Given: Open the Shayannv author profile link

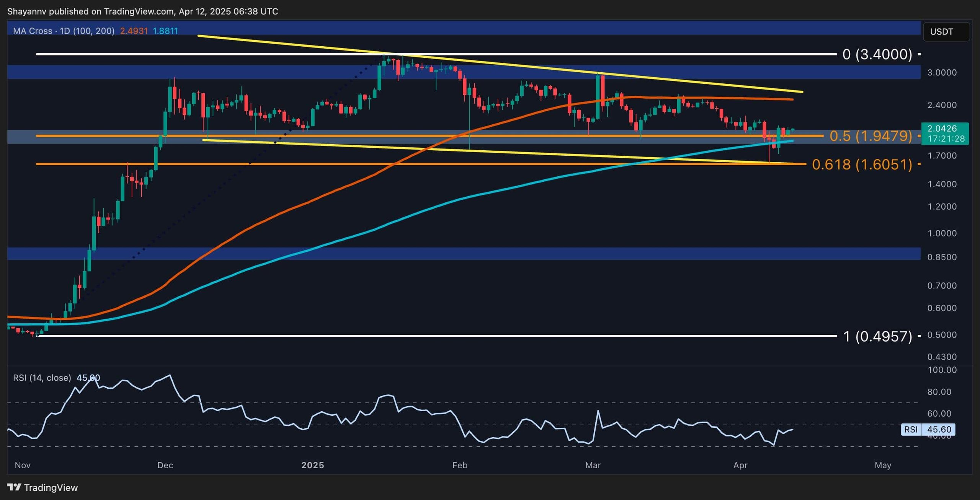Looking at the screenshot, I should pyautogui.click(x=27, y=11).
